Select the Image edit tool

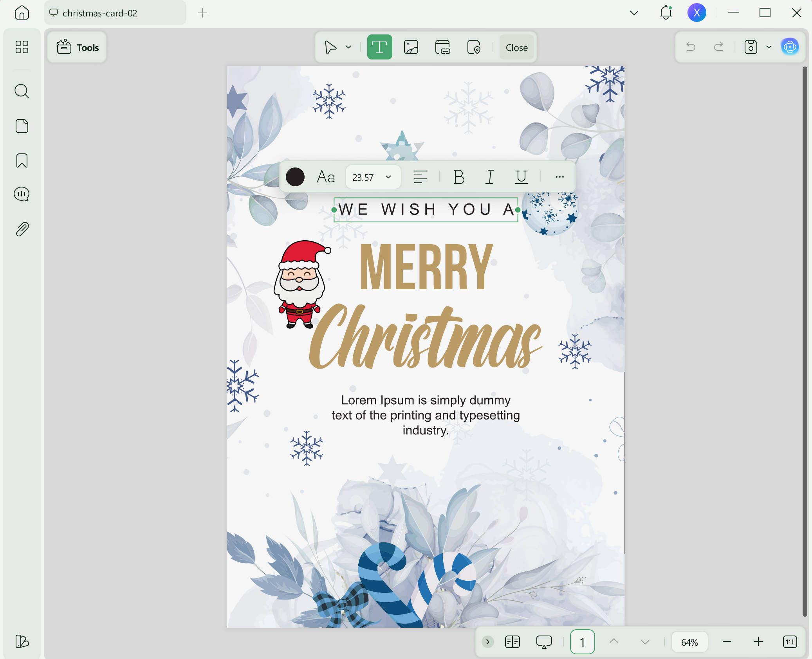click(411, 47)
